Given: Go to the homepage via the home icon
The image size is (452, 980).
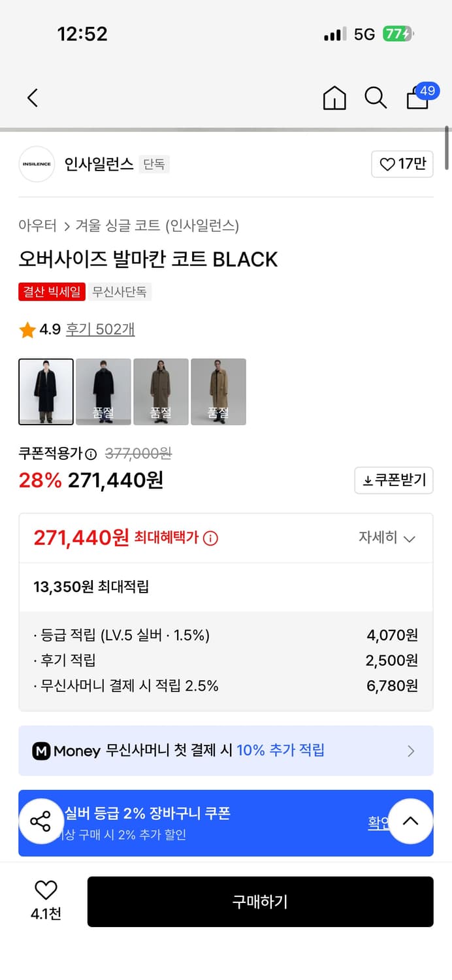Looking at the screenshot, I should (x=334, y=98).
